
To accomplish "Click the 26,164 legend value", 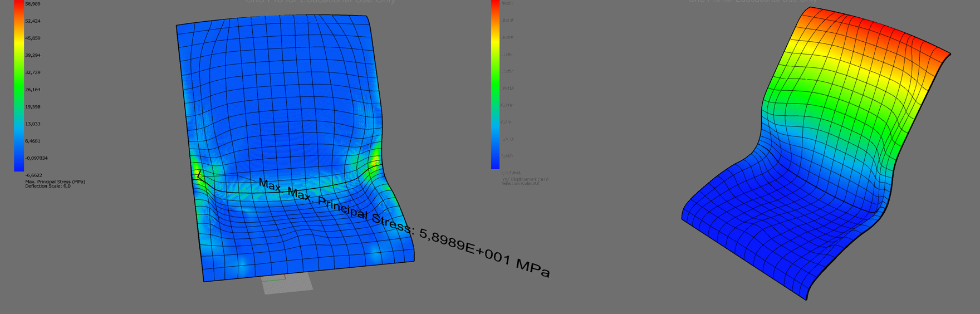I will pos(32,90).
